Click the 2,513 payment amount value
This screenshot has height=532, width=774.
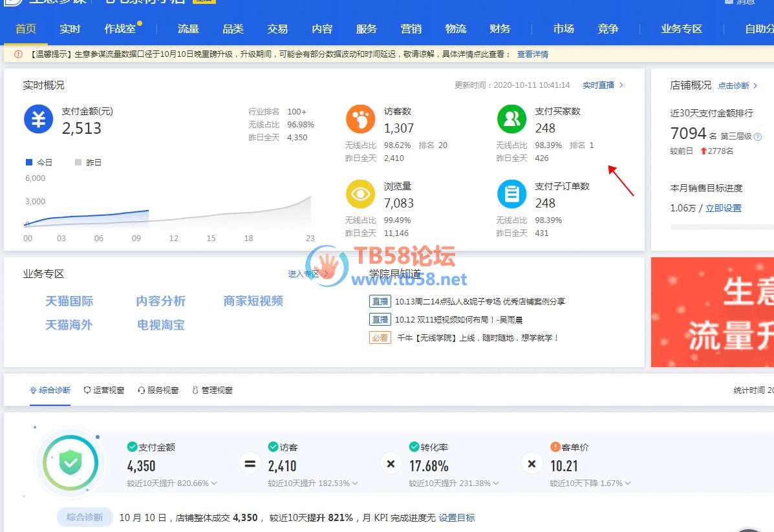(81, 128)
